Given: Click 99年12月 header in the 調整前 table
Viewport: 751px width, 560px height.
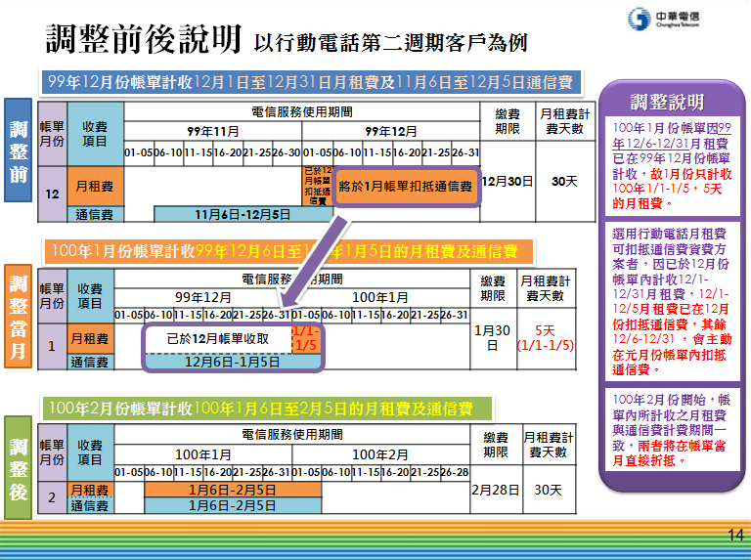Looking at the screenshot, I should pos(391,132).
